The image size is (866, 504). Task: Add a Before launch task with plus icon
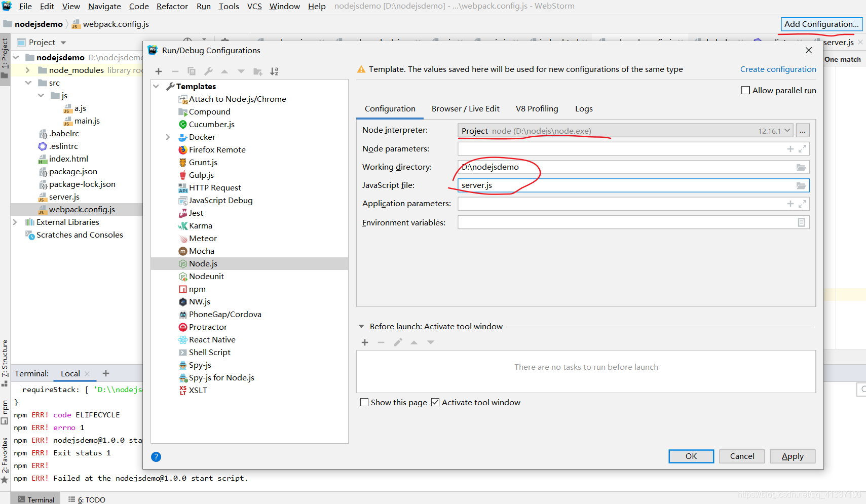coord(365,342)
